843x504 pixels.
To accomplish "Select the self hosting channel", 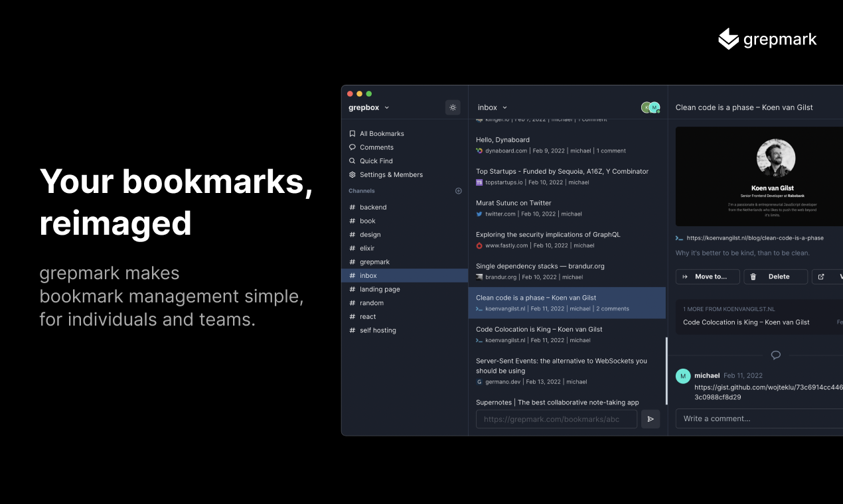I will pos(405,330).
